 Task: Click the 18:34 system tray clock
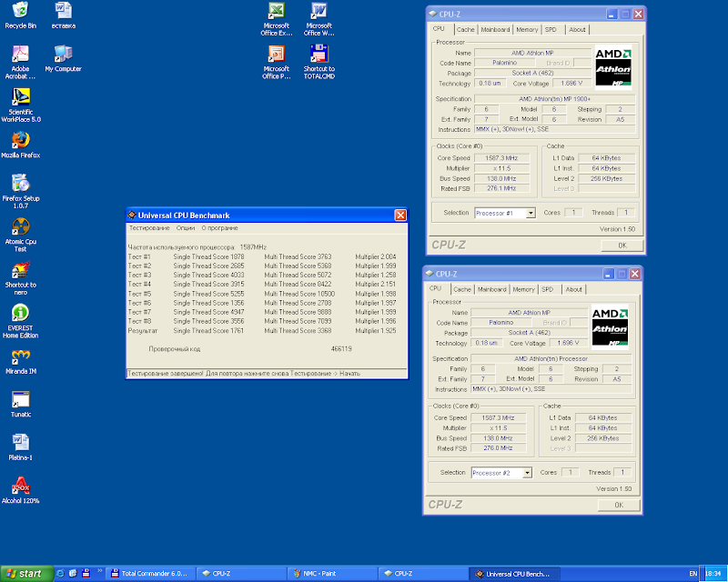point(713,574)
